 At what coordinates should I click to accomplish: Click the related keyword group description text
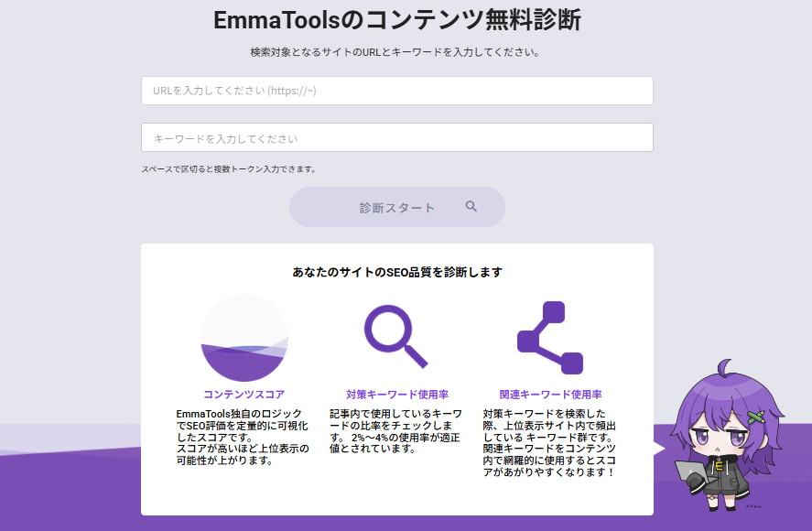tap(549, 443)
